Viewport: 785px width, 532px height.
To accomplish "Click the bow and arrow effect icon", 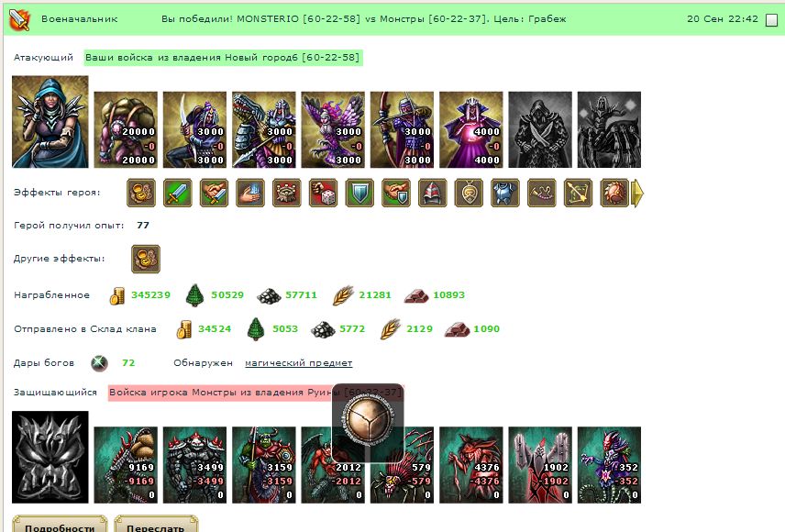I will pos(578,193).
